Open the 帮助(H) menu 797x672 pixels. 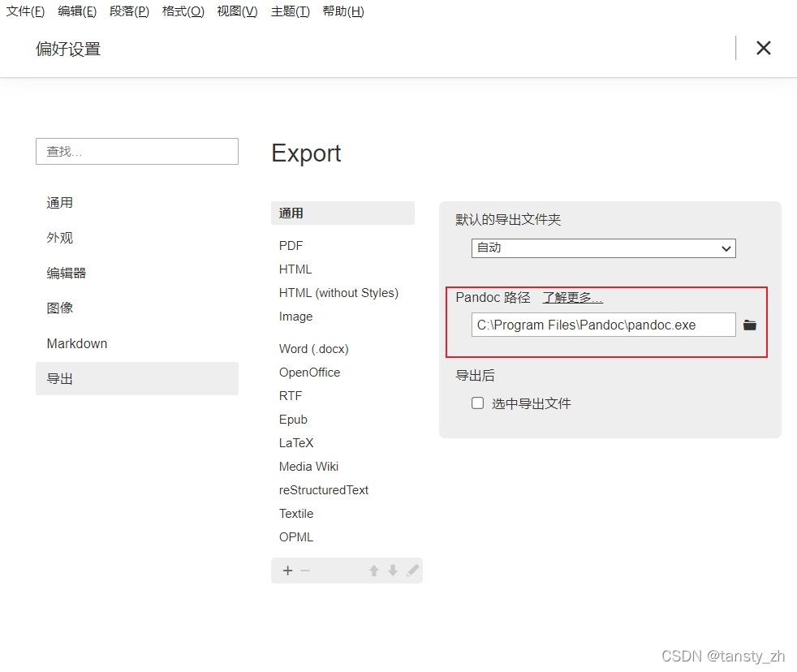[343, 11]
